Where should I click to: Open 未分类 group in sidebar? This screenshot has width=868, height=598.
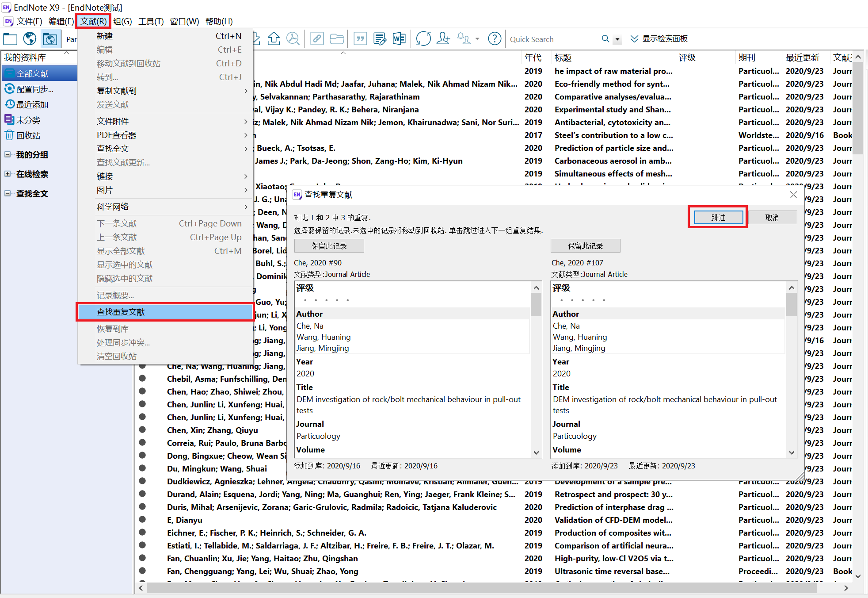coord(22,120)
